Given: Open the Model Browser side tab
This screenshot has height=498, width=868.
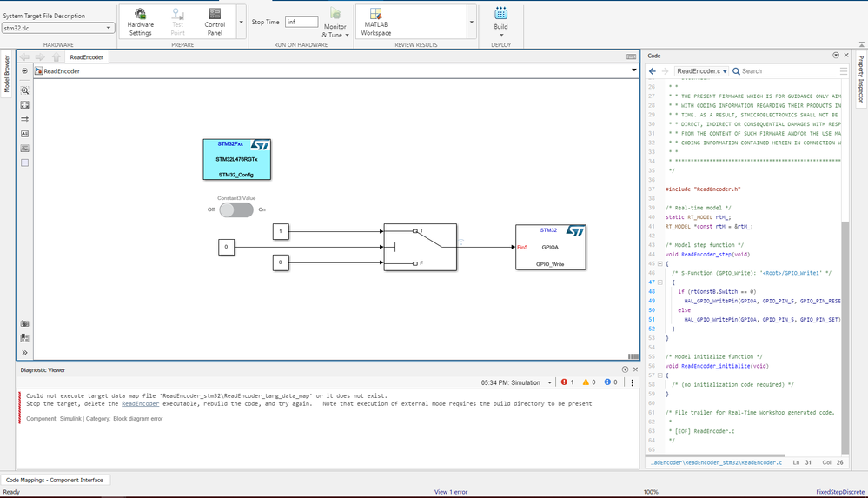Looking at the screenshot, I should pos(7,74).
